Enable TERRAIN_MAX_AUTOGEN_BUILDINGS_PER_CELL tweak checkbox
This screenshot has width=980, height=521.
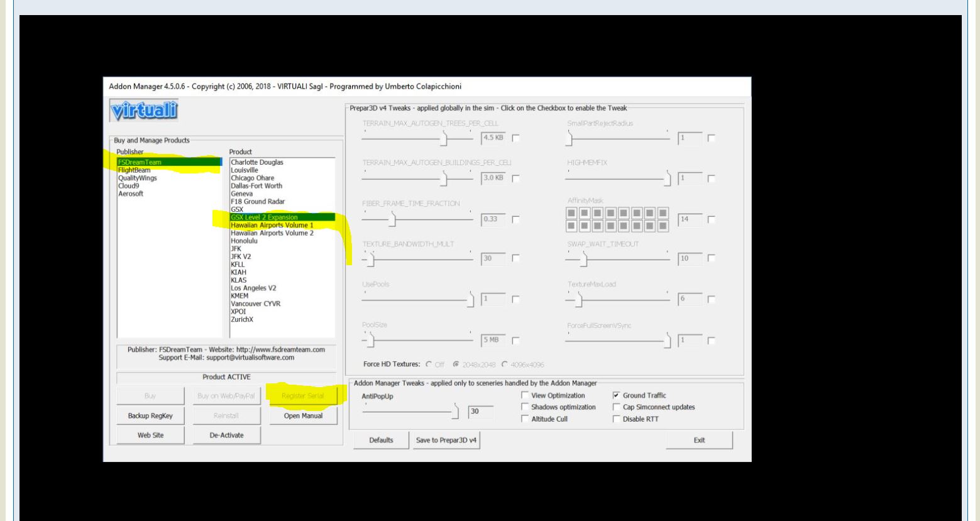pyautogui.click(x=516, y=179)
